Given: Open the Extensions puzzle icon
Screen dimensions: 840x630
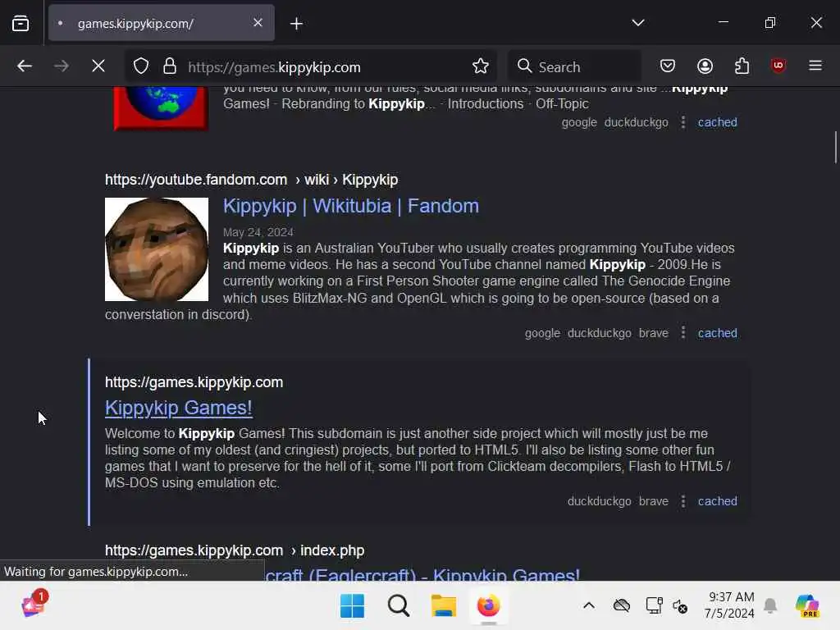Looking at the screenshot, I should click(742, 66).
